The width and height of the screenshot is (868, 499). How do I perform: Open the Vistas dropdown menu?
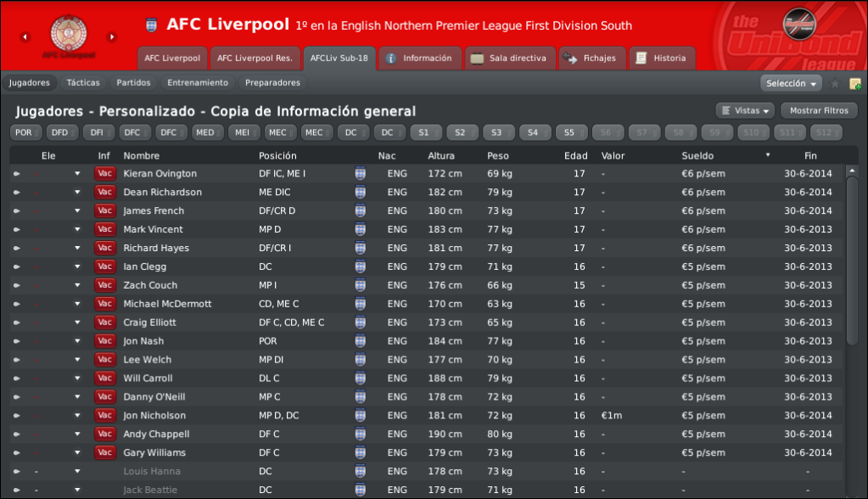point(746,111)
